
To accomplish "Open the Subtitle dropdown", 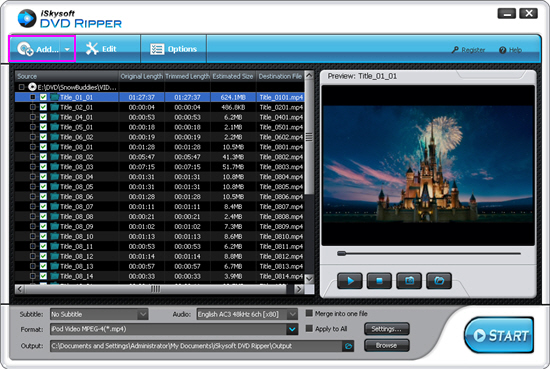I will click(x=142, y=314).
